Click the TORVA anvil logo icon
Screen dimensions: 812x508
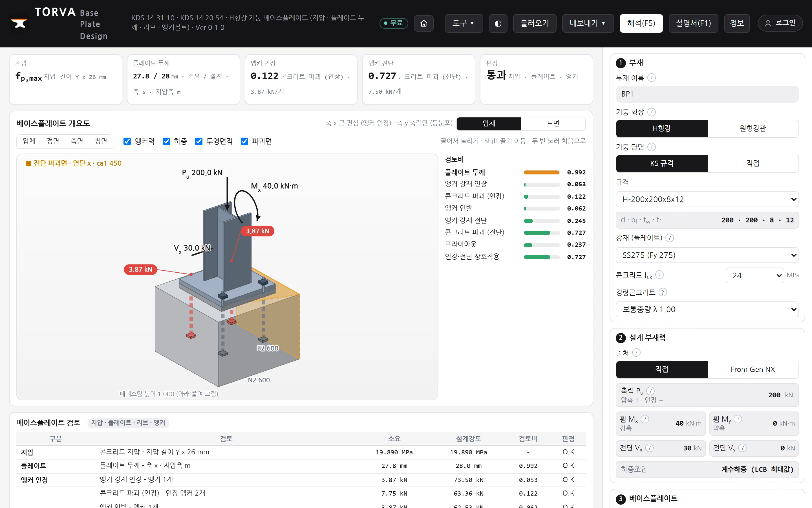19,23
